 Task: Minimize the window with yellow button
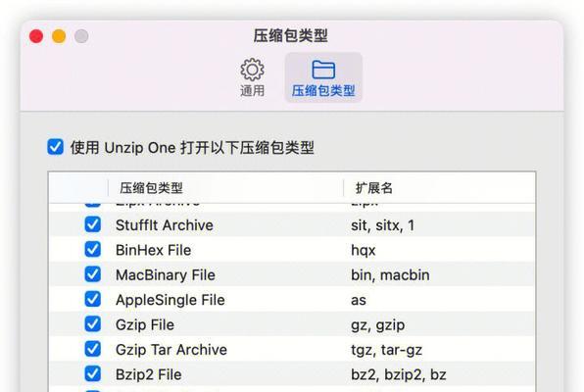coord(59,36)
